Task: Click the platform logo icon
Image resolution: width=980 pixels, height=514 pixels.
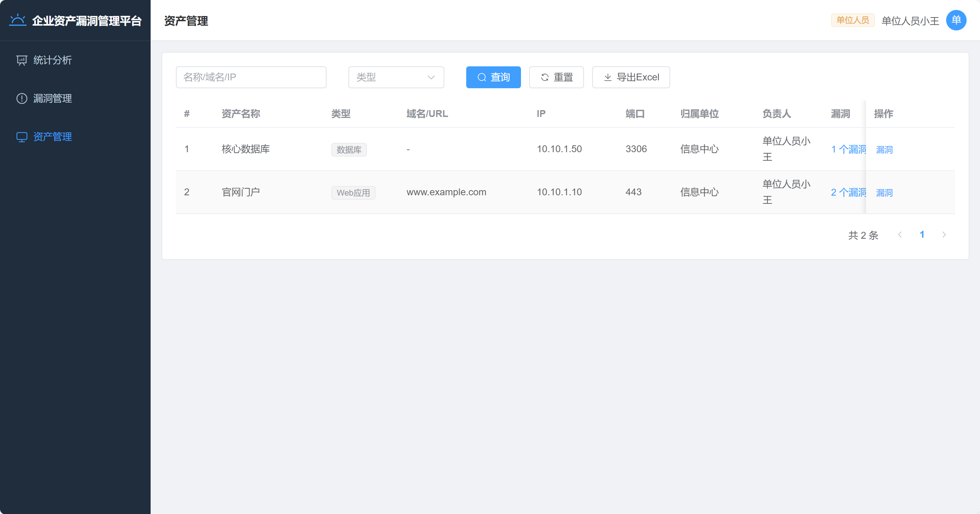Action: click(17, 20)
